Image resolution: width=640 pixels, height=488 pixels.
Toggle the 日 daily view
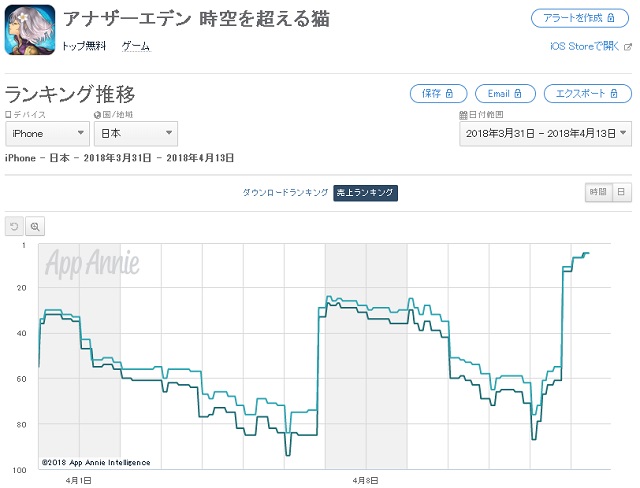pos(621,192)
